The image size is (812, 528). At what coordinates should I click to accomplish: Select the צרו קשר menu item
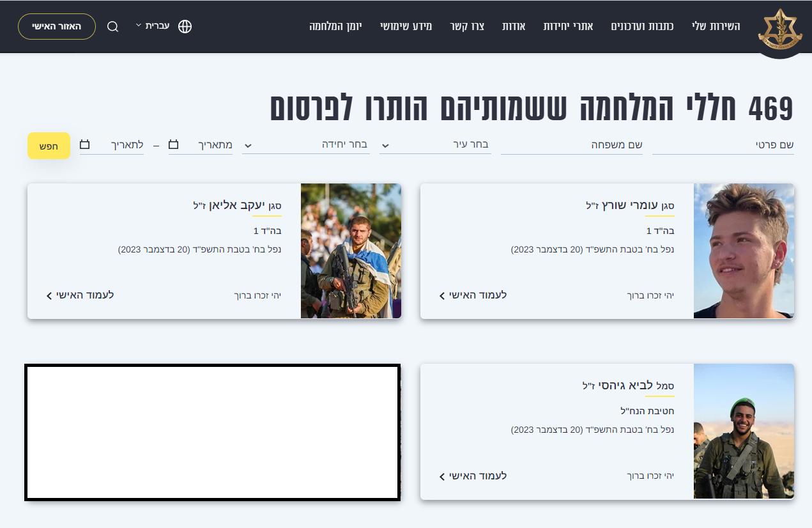click(472, 26)
